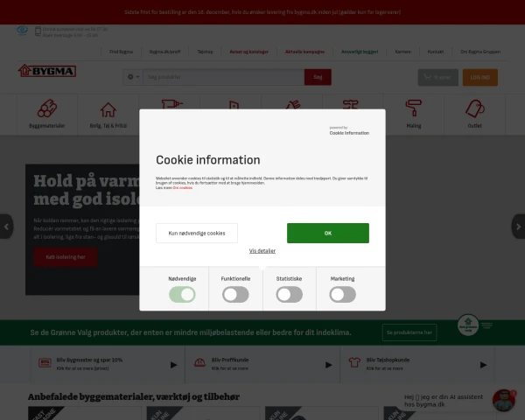
Task: Open Karriere menu item
Action: 402,52
